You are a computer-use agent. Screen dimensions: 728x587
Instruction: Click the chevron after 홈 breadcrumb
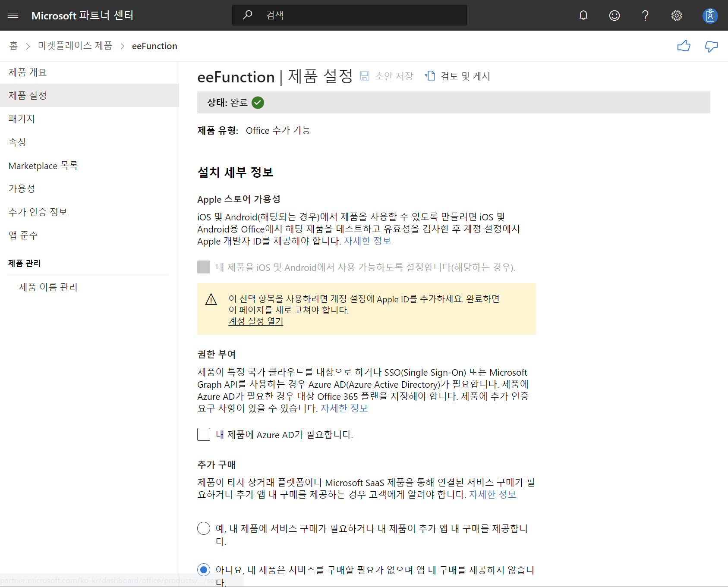(28, 46)
